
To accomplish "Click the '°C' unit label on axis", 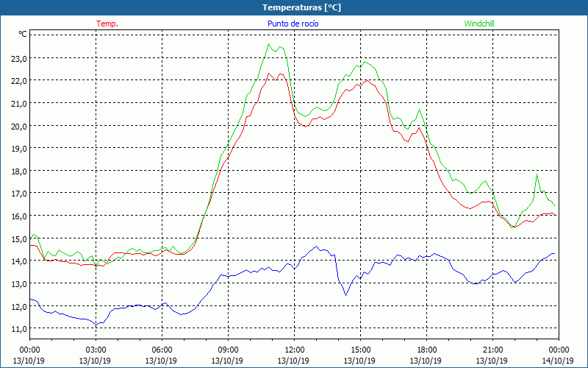I will 23,34.
